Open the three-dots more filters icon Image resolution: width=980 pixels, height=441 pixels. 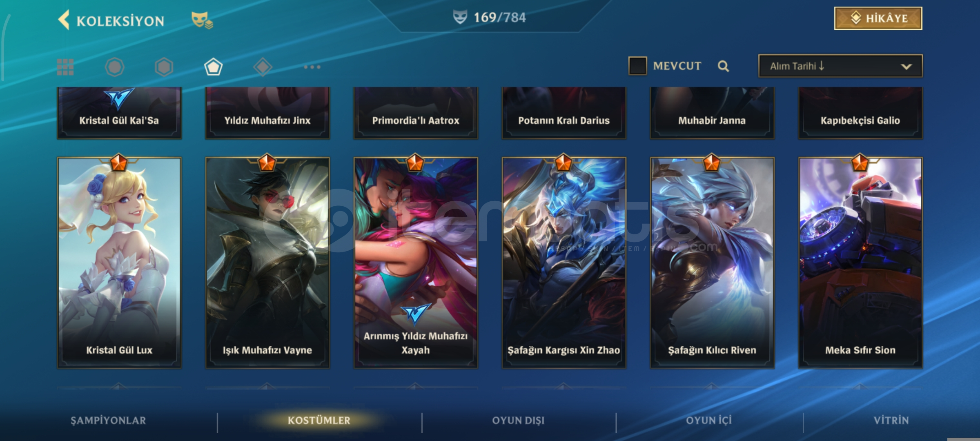[312, 67]
